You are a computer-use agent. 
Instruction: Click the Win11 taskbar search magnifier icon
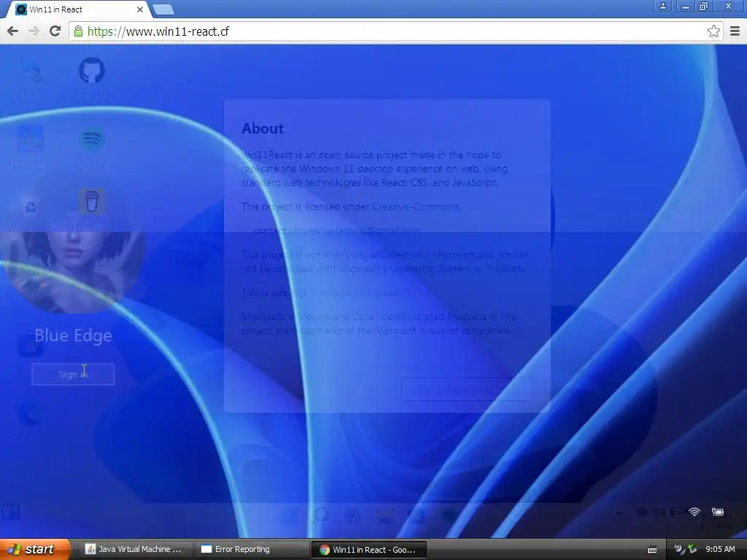321,515
